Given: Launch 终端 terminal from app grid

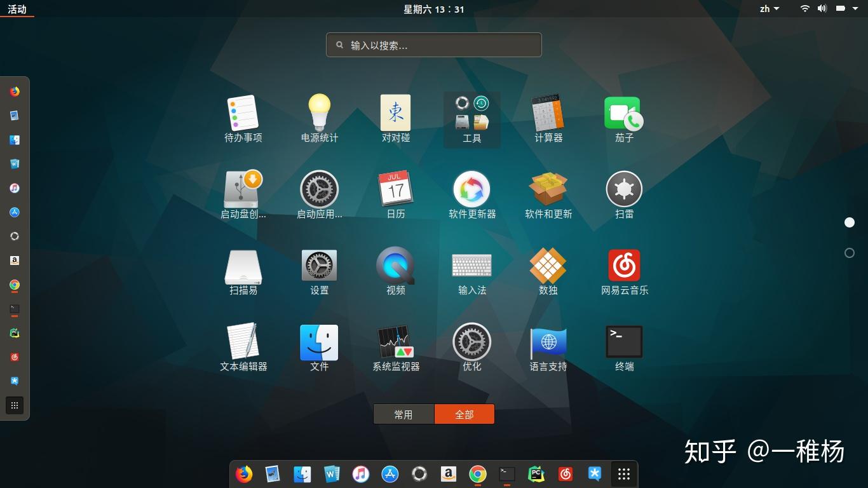Looking at the screenshot, I should (x=625, y=348).
